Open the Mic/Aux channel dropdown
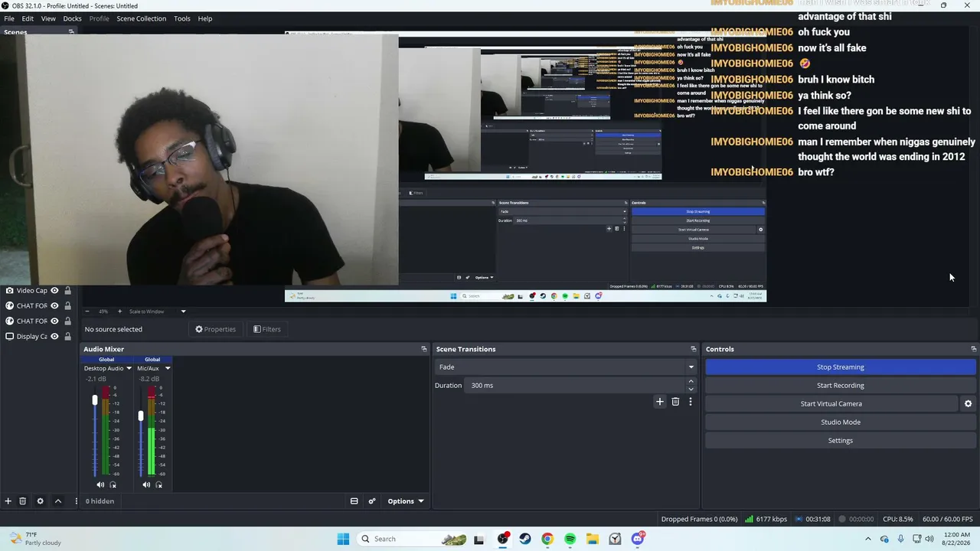 pyautogui.click(x=168, y=368)
